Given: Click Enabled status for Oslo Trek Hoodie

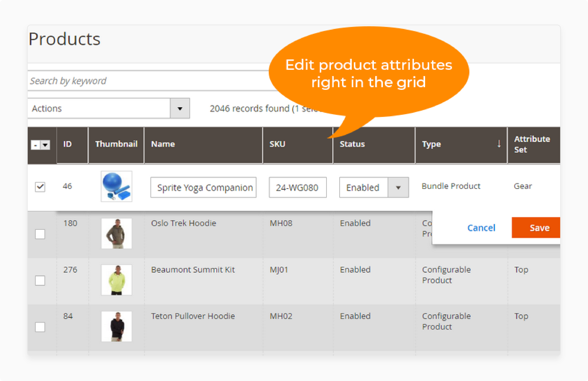Looking at the screenshot, I should tap(355, 223).
